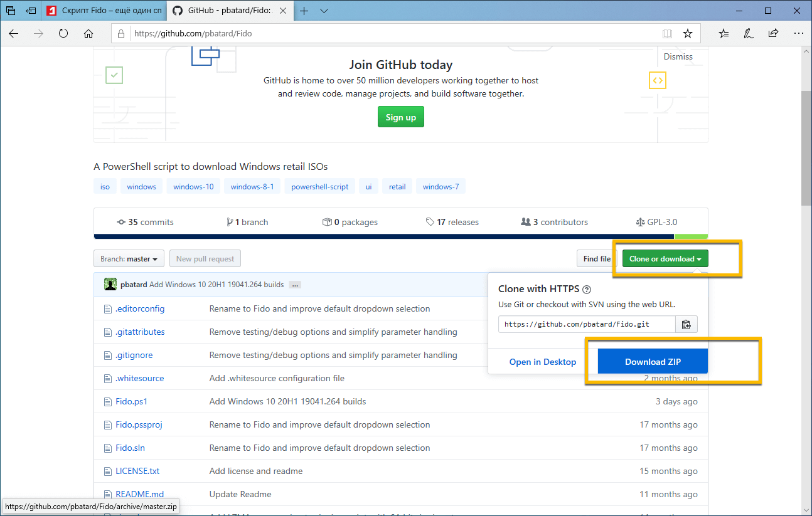Screen dimensions: 812x516
Task: Switch to the Скрипт Fido browser tab
Action: 105,11
